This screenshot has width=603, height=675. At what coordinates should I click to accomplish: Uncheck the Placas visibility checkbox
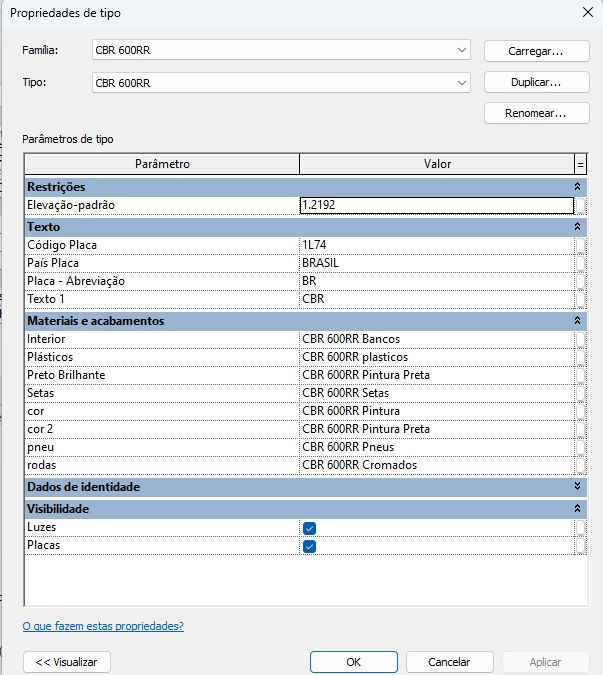click(x=309, y=546)
